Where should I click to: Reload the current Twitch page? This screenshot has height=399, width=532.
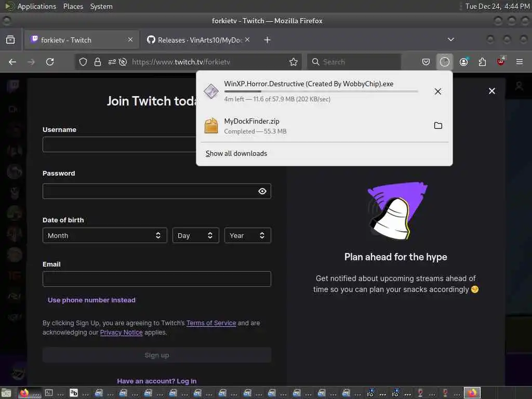[50, 62]
